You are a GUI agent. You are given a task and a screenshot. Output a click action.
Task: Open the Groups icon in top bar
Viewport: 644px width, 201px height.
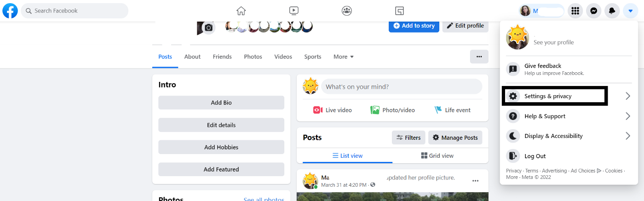(347, 11)
